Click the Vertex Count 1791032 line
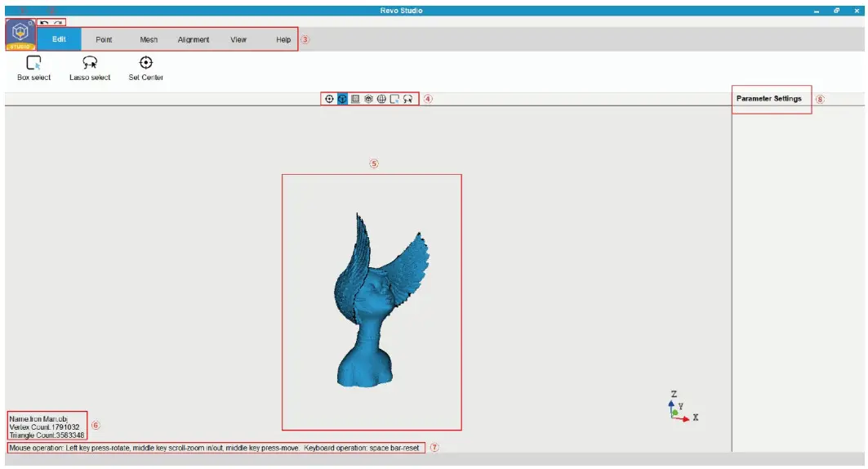The height and width of the screenshot is (469, 868). 44,427
